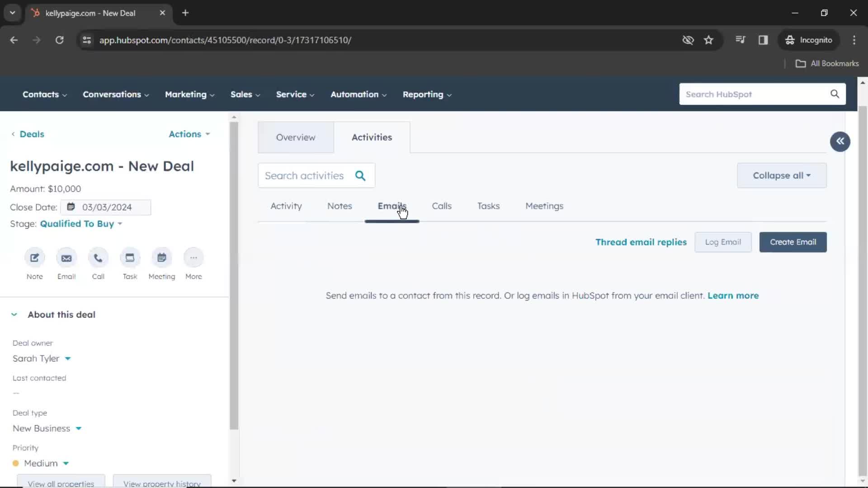Click the search HubSpot input field

[757, 94]
